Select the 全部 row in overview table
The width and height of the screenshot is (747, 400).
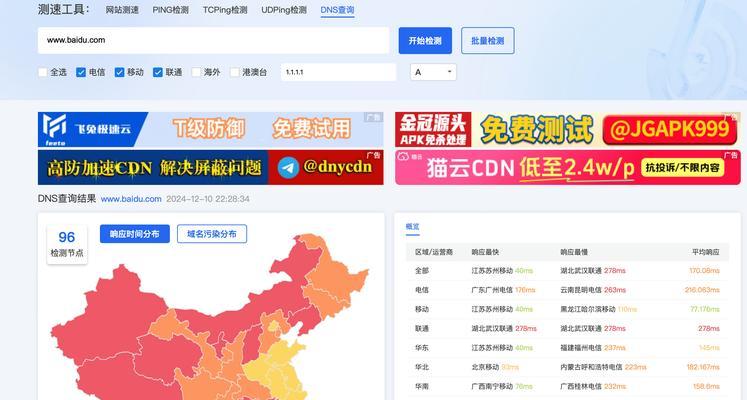567,270
